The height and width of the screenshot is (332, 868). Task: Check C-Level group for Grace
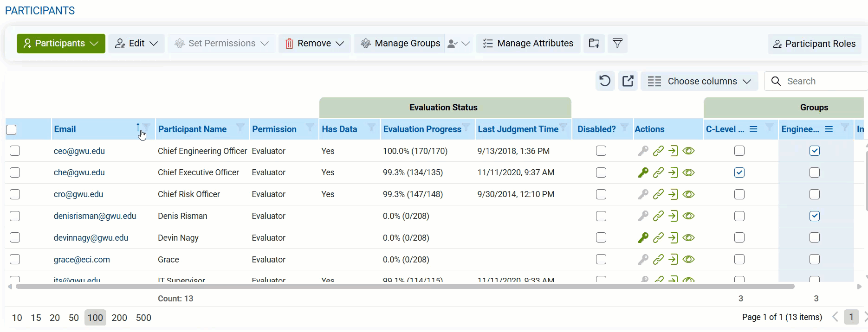[x=739, y=259]
